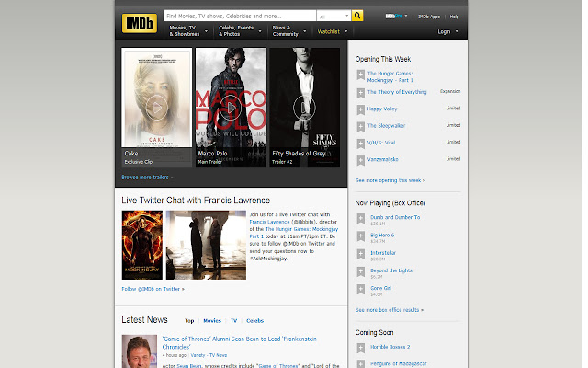
Task: Play the Marco Polo main trailer
Action: click(231, 108)
